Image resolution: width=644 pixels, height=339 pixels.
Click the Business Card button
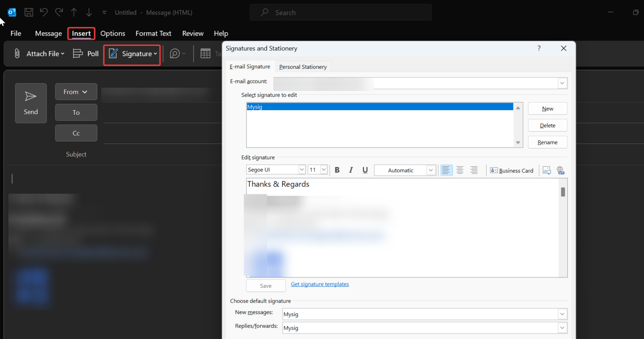[512, 170]
